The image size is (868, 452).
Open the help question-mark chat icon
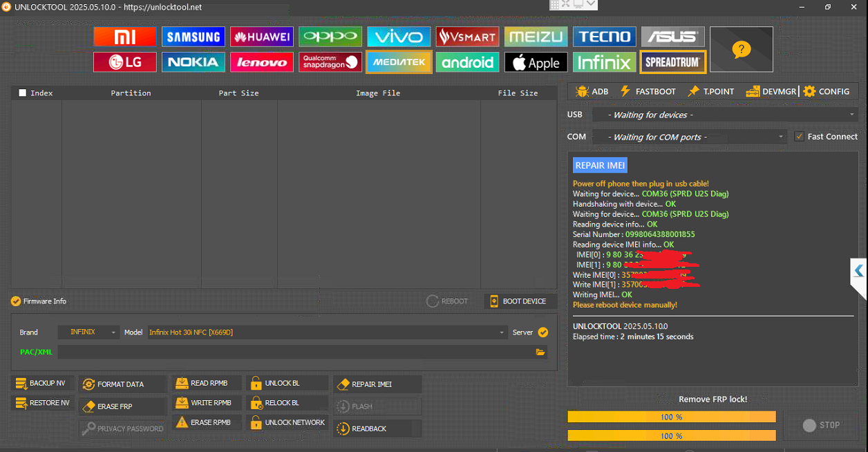pos(742,49)
